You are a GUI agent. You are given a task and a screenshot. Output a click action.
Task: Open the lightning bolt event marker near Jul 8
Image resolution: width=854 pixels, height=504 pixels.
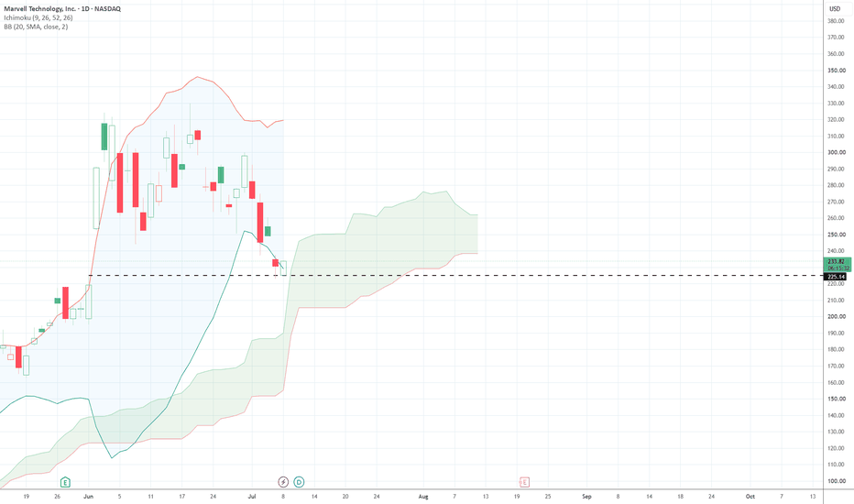click(x=283, y=482)
